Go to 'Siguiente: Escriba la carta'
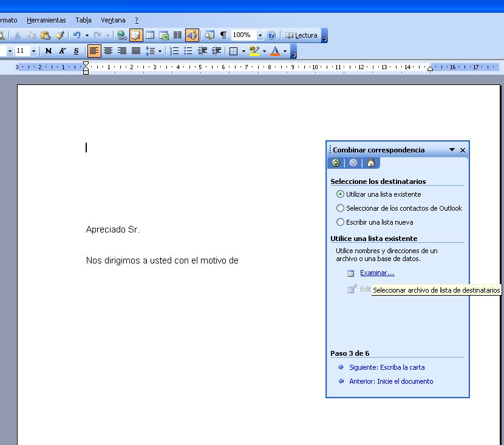504x445 pixels. coord(386,367)
